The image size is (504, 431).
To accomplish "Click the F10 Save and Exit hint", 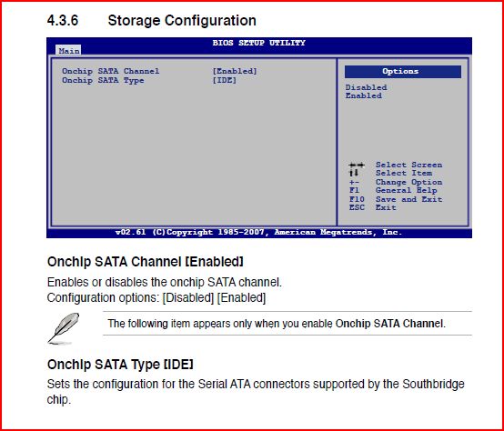I will [396, 199].
